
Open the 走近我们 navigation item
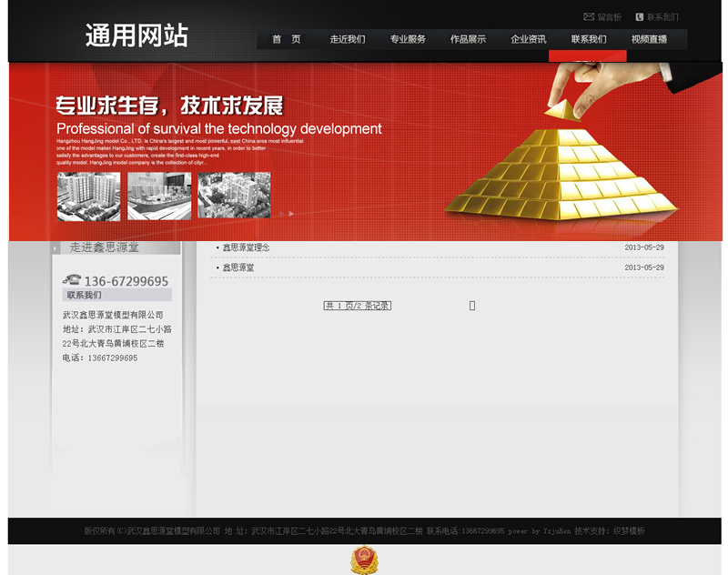[347, 39]
